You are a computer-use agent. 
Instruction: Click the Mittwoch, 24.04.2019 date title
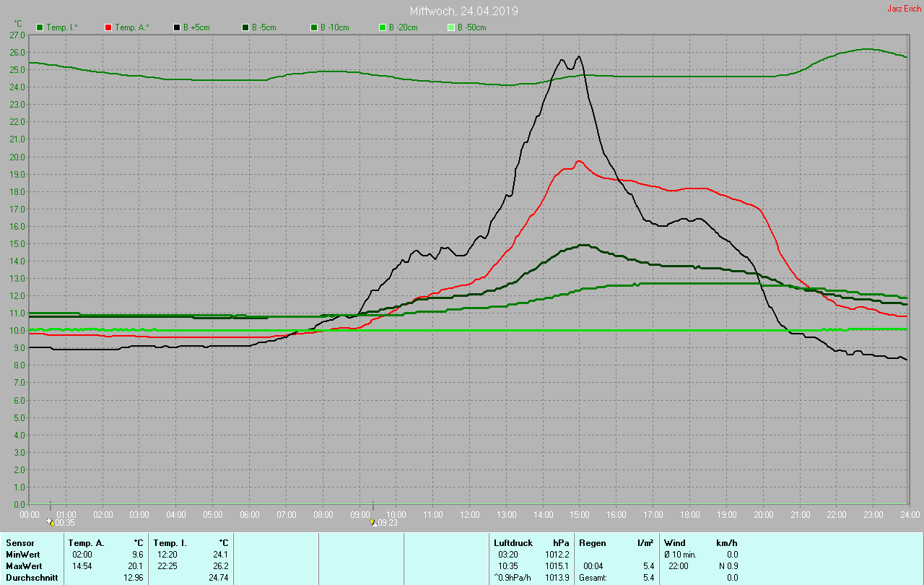pos(463,12)
